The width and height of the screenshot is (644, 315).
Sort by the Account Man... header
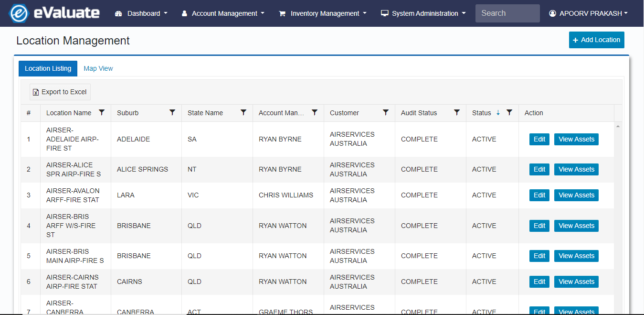[281, 113]
